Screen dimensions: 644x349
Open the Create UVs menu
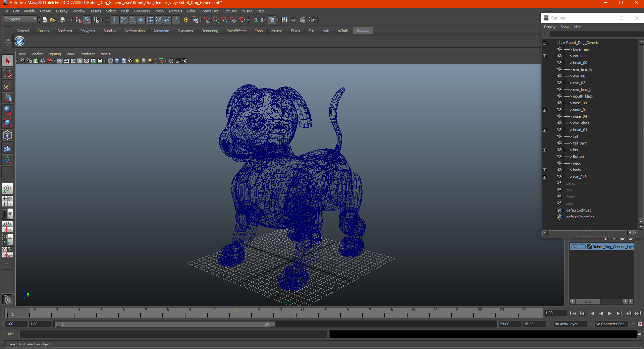[x=209, y=11]
